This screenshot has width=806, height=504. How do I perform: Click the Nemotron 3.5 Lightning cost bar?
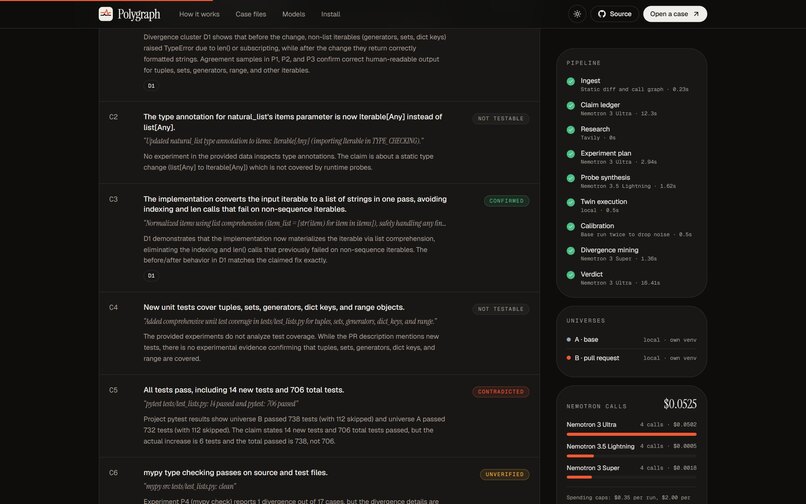click(x=631, y=456)
